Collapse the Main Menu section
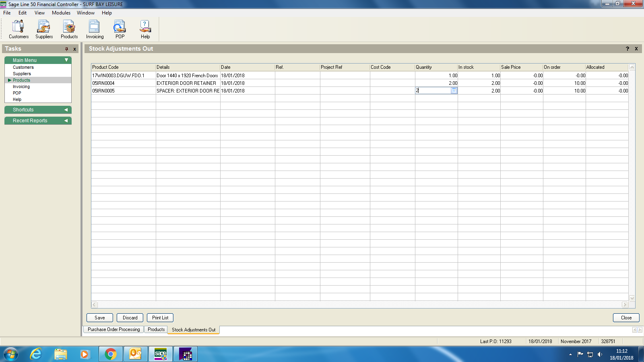This screenshot has height=362, width=644. pos(66,60)
